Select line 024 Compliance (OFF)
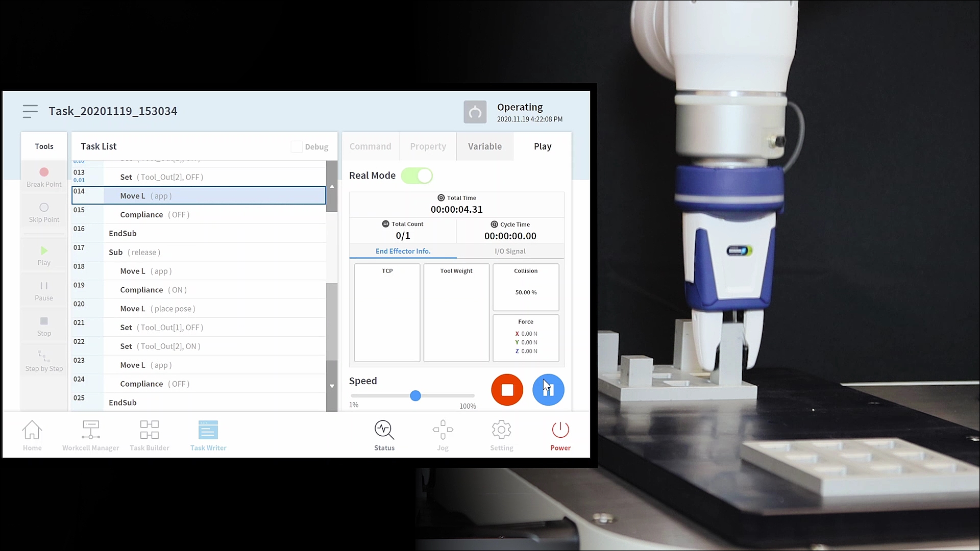The width and height of the screenshot is (980, 551). coord(199,384)
